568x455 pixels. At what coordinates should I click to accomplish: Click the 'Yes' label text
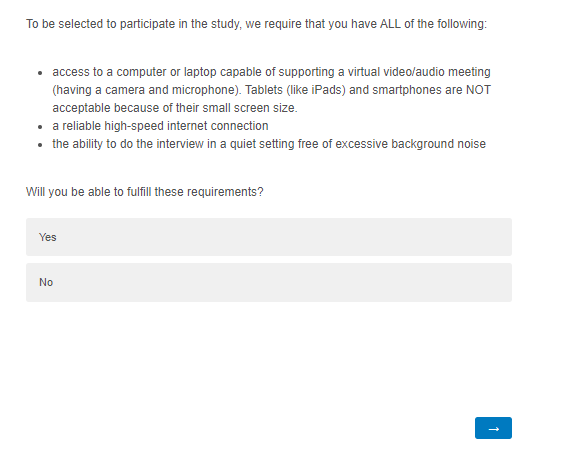[x=47, y=237]
